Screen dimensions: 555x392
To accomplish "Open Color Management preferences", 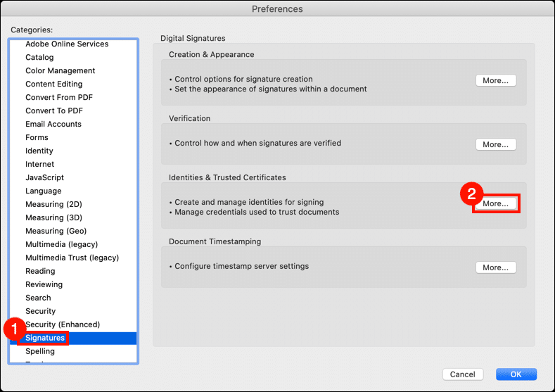I will [x=60, y=70].
